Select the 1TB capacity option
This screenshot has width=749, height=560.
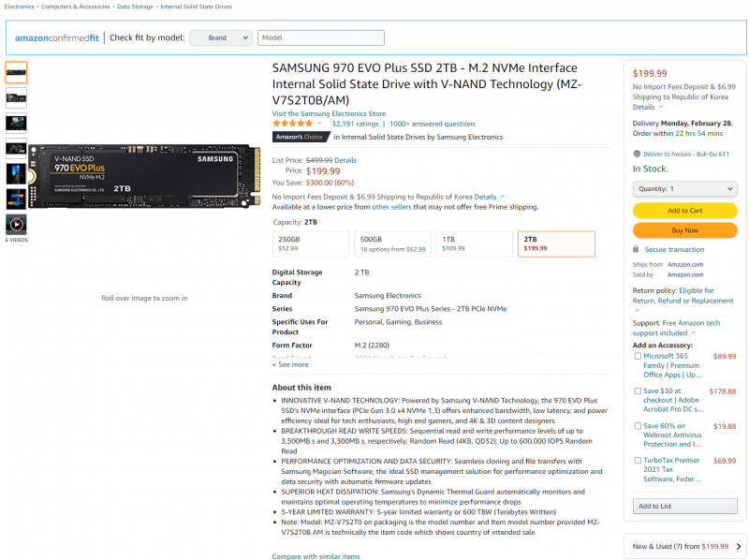pyautogui.click(x=474, y=244)
